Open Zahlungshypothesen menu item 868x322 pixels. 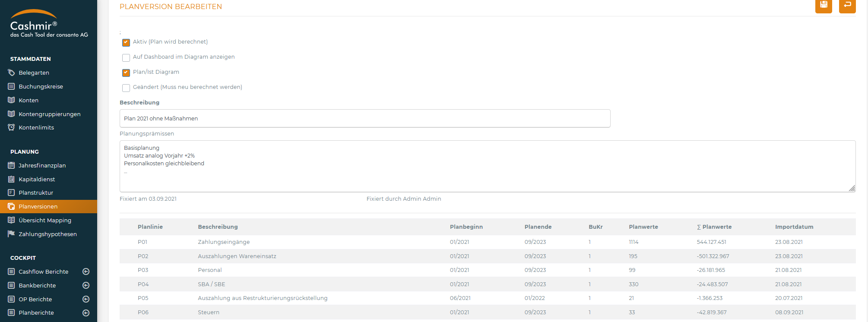pos(48,234)
